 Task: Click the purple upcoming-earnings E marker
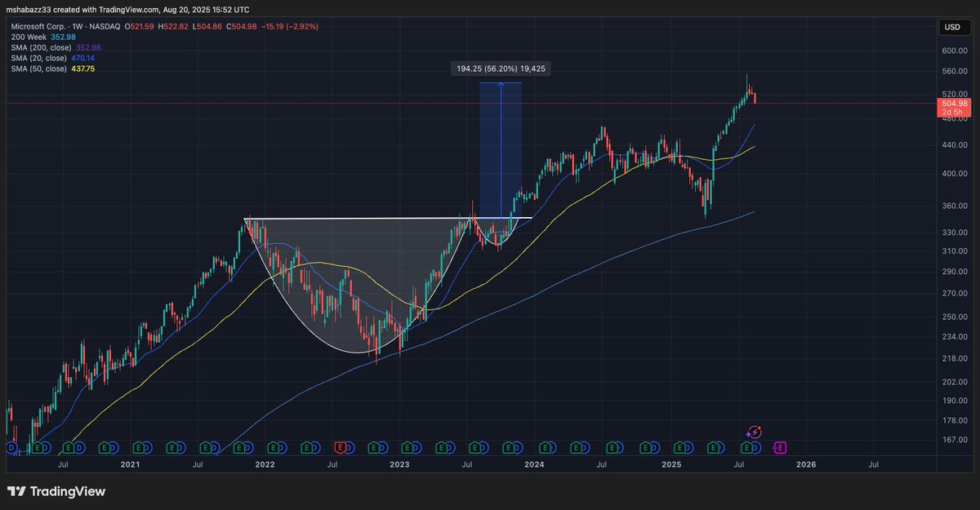click(780, 447)
